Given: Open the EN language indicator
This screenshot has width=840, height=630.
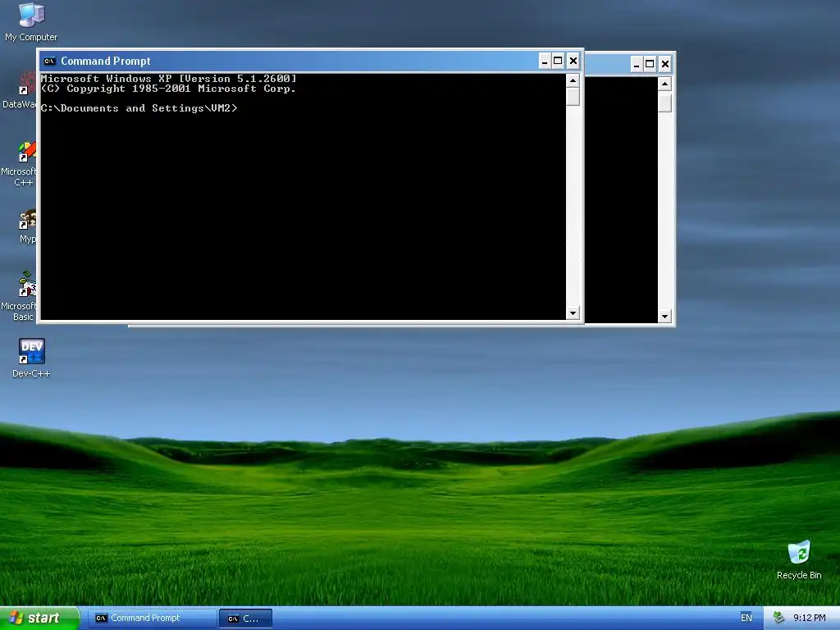Looking at the screenshot, I should click(x=746, y=618).
